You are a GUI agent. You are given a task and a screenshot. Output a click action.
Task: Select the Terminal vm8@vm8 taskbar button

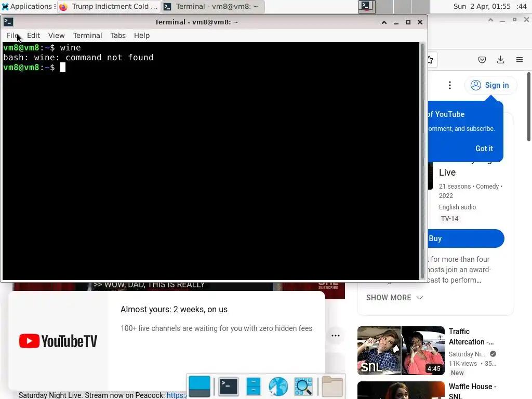pos(212,6)
